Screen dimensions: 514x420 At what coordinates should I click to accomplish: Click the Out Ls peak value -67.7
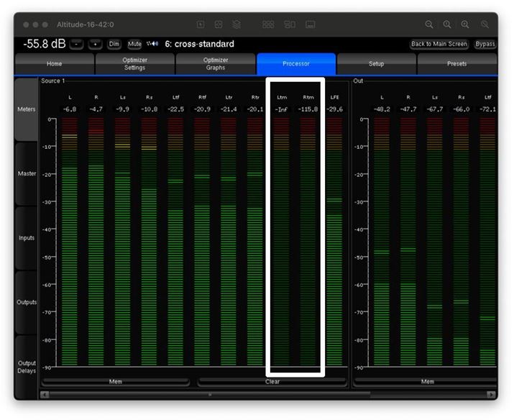pos(435,109)
